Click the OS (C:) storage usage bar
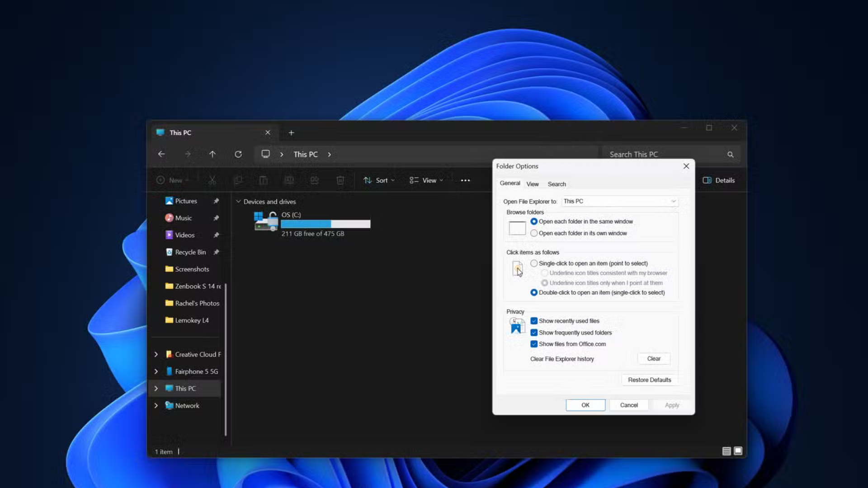This screenshot has height=488, width=868. [x=325, y=224]
